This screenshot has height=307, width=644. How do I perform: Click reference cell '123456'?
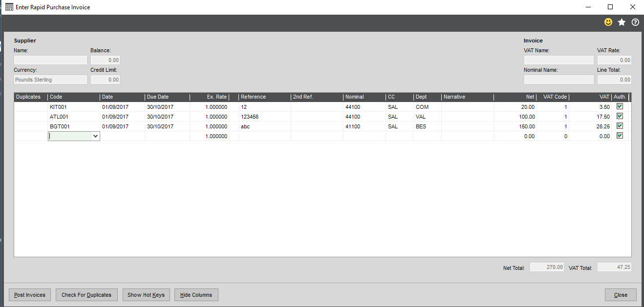(265, 117)
